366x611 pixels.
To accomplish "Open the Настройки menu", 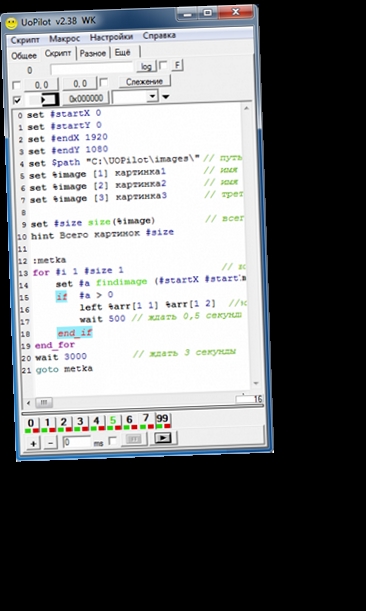I will click(x=111, y=37).
